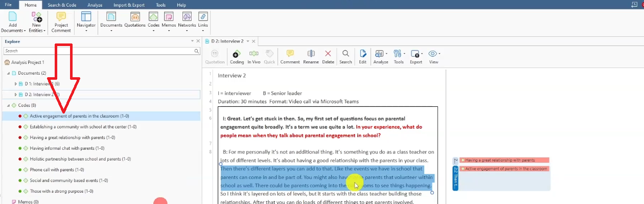Open the Links manager
Image resolution: width=644 pixels, height=204 pixels.
pyautogui.click(x=203, y=22)
